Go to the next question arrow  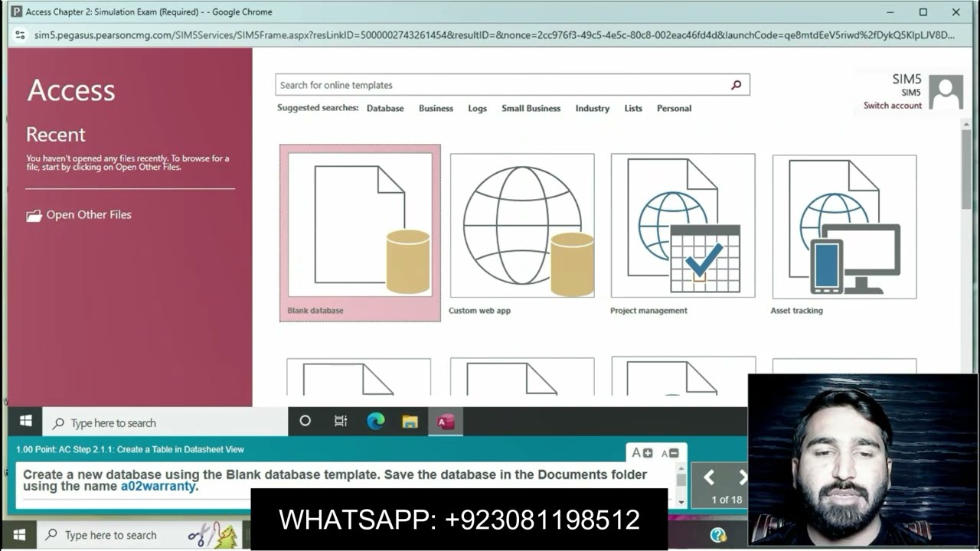[742, 478]
